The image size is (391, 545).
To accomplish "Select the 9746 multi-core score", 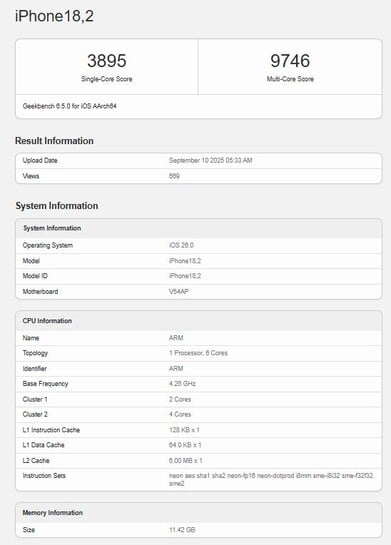I will pyautogui.click(x=290, y=61).
